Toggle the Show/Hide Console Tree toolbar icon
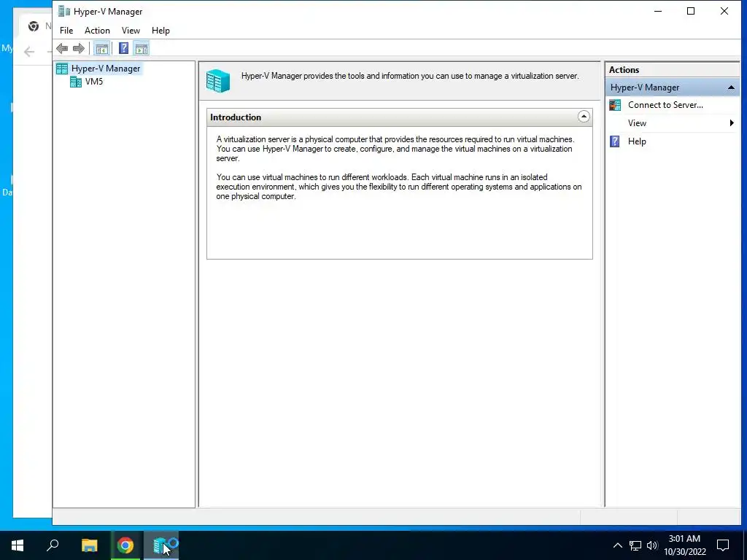 (x=101, y=48)
